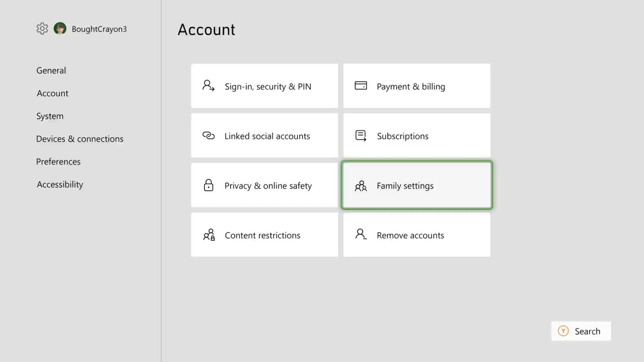Select the General settings category

point(51,70)
